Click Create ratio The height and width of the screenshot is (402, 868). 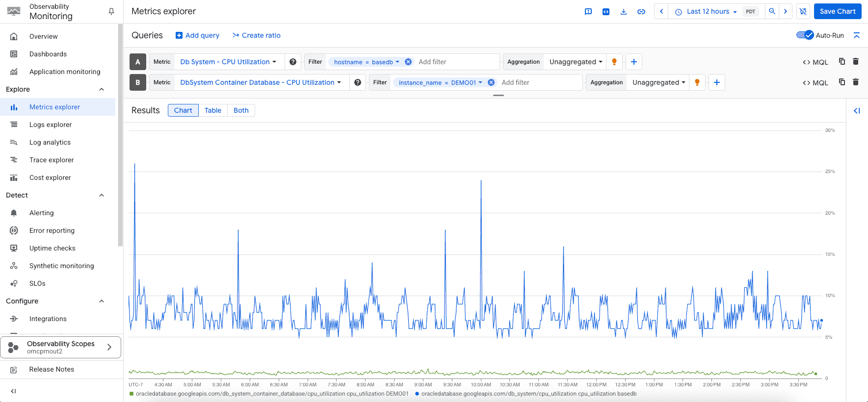(257, 35)
